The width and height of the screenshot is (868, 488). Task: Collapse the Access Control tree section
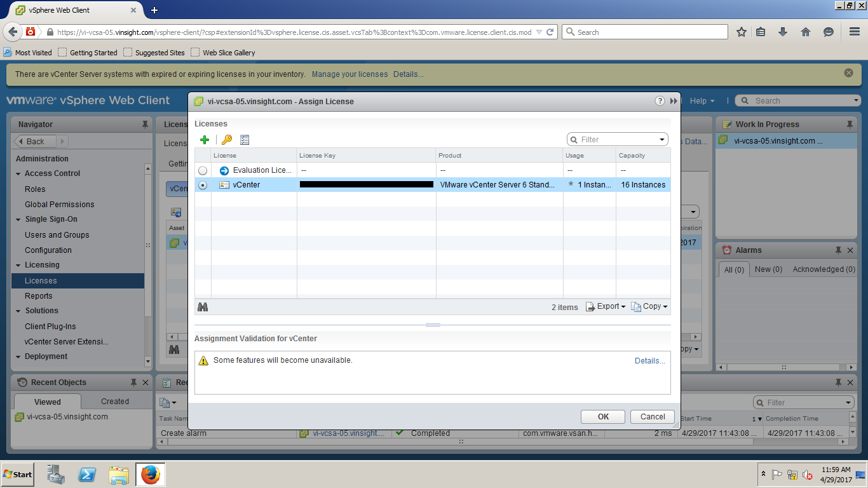tap(18, 173)
